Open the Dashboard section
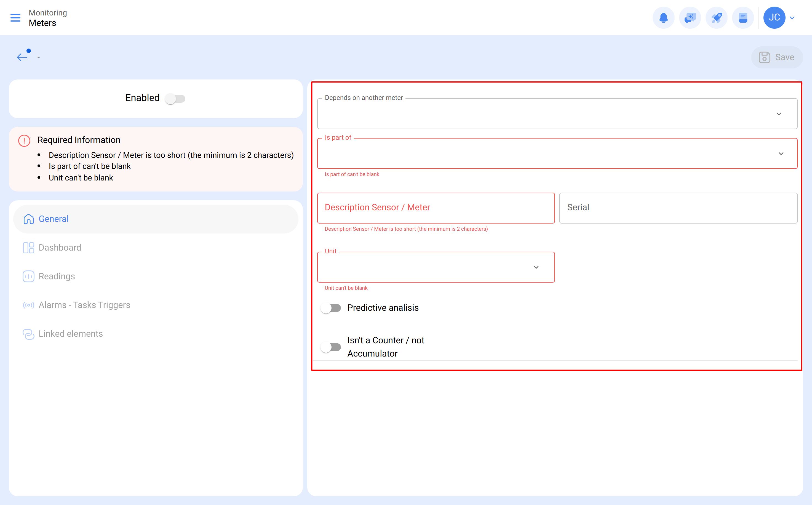812x505 pixels. point(156,248)
